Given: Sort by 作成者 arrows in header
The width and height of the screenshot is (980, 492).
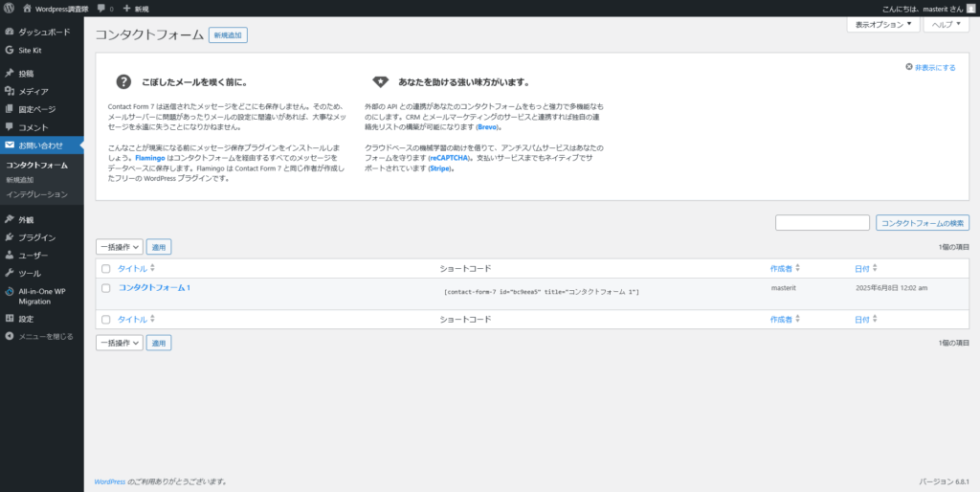Looking at the screenshot, I should pos(797,269).
